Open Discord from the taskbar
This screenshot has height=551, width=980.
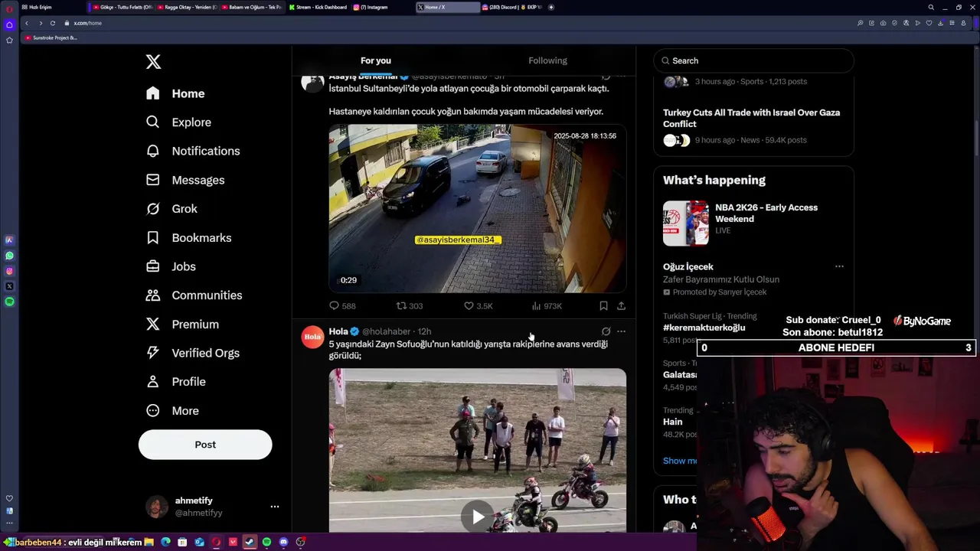point(283,542)
